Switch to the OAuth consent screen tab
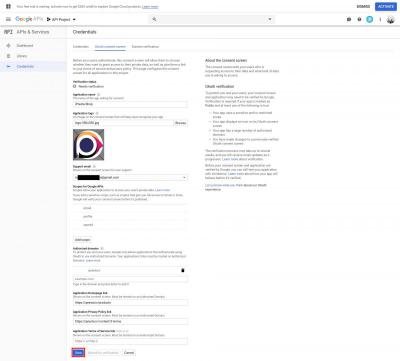This screenshot has height=361, width=400. tap(110, 47)
